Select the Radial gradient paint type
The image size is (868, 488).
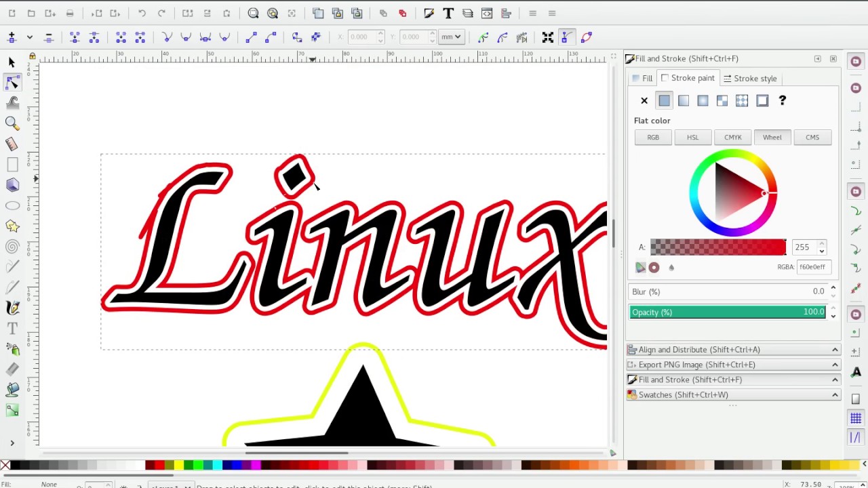(x=703, y=100)
